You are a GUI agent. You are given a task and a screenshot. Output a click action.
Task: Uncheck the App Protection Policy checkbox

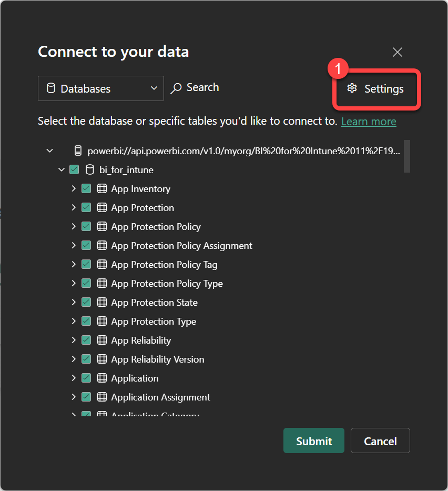coord(86,226)
